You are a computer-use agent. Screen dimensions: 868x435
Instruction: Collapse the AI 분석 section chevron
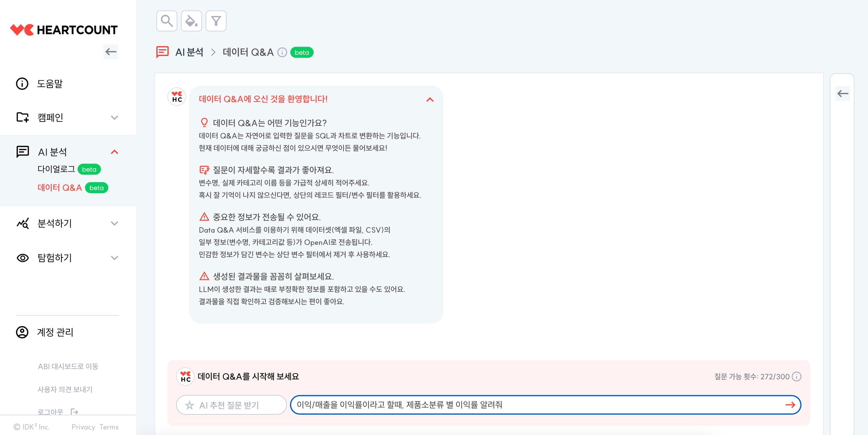tap(114, 152)
